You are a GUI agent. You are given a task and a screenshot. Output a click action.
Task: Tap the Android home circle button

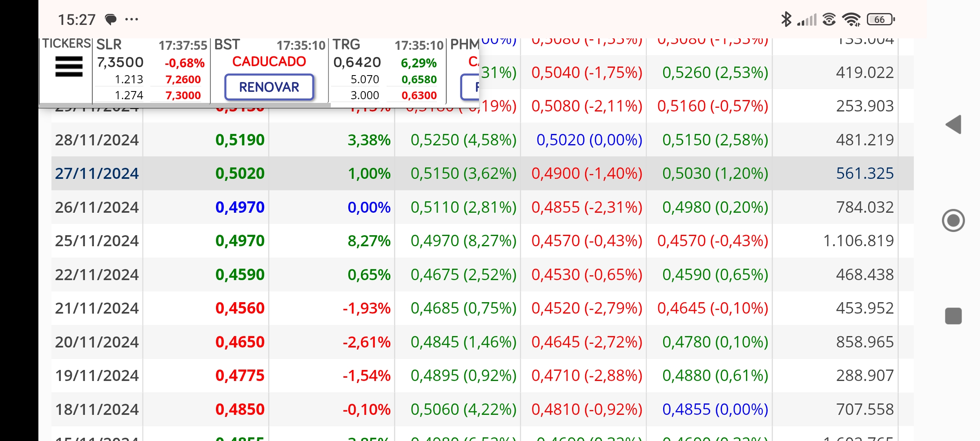point(953,220)
